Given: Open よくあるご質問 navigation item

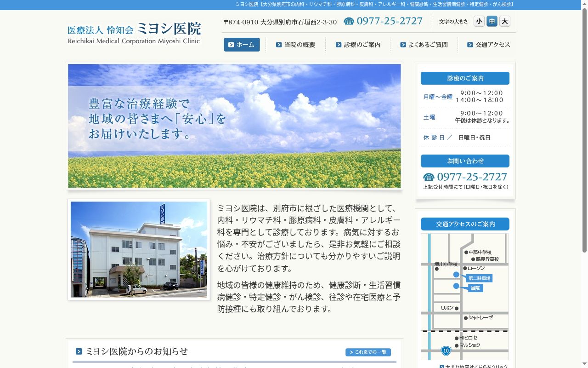Looking at the screenshot, I should click(x=424, y=45).
